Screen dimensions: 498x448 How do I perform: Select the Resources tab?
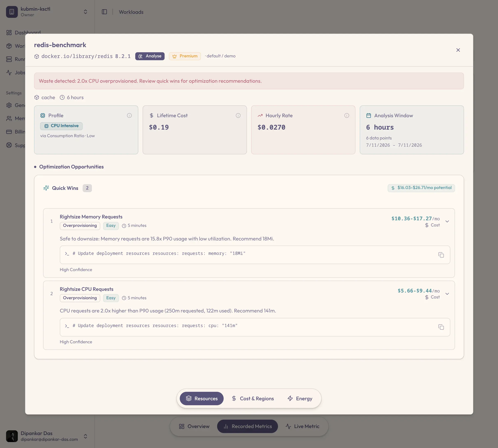pyautogui.click(x=202, y=398)
